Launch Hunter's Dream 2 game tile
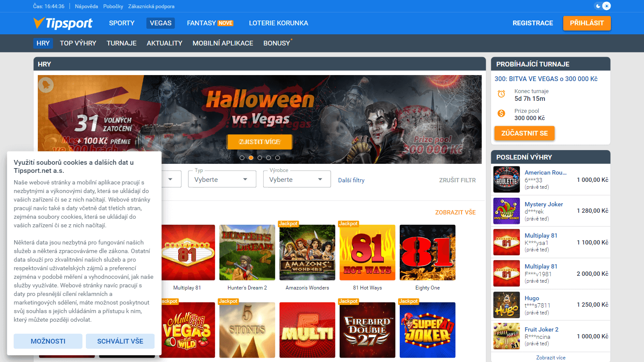644x362 pixels. pos(247,253)
